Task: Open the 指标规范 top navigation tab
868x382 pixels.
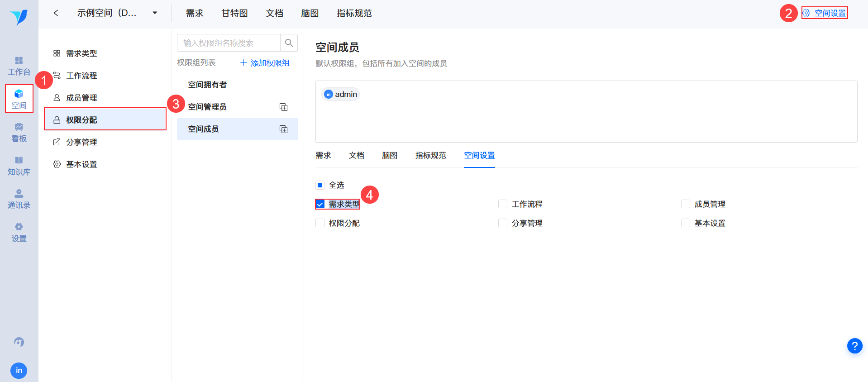Action: point(354,14)
